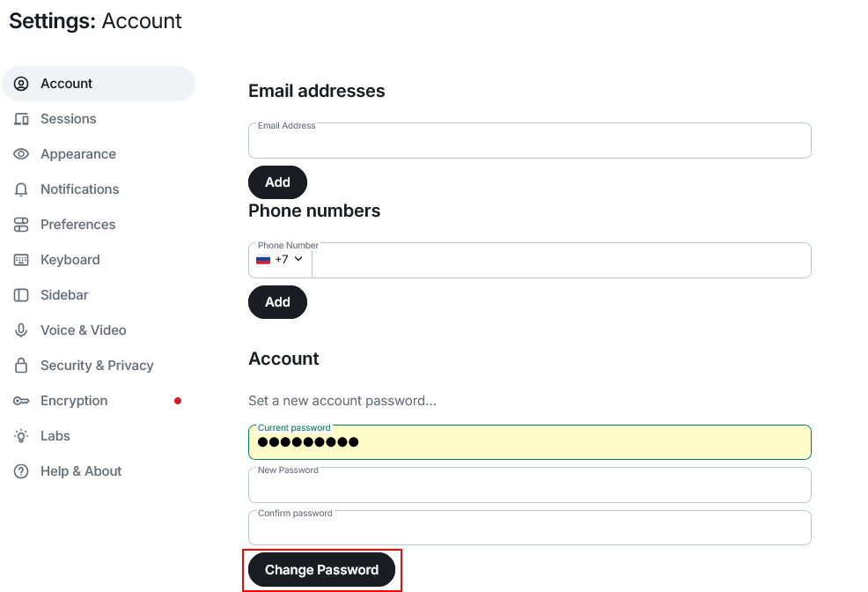
Task: Open the Preferences settings tab
Action: click(77, 225)
